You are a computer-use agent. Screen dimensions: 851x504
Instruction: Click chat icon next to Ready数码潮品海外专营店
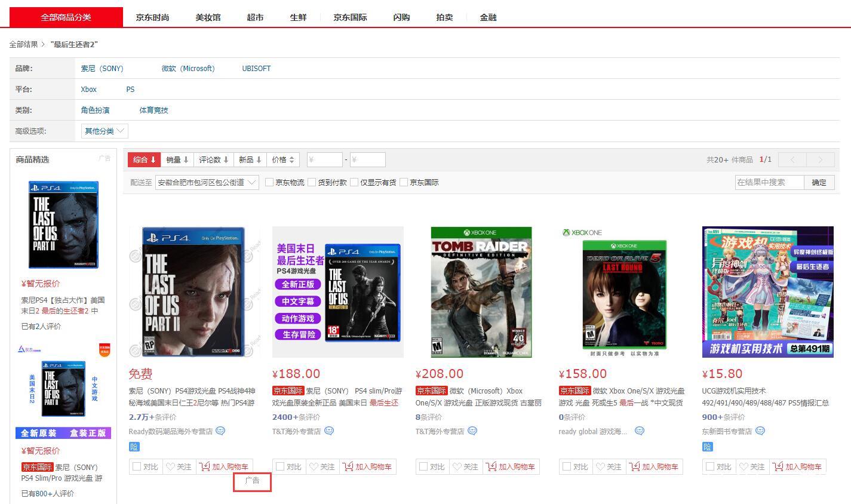click(x=220, y=431)
